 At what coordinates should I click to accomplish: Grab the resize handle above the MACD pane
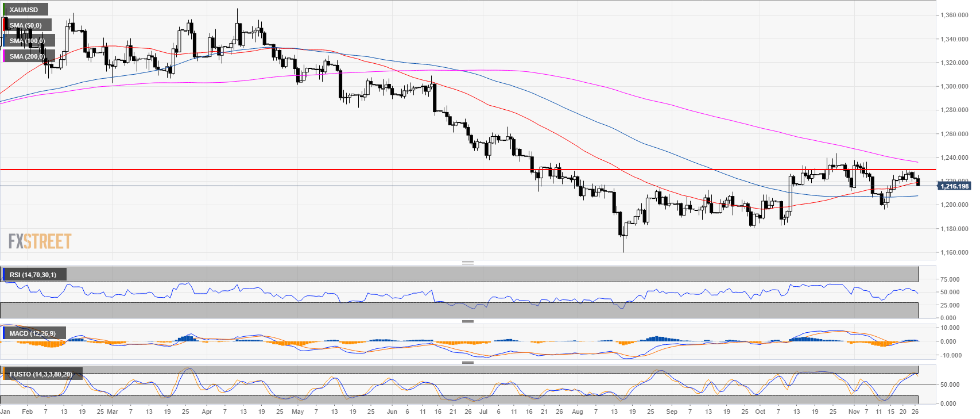tap(468, 322)
